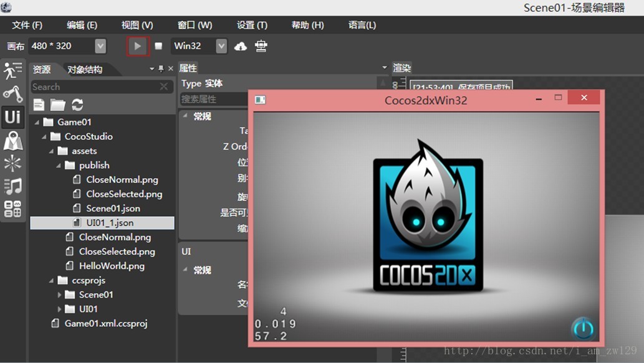Collapse the ccsprojs folder
This screenshot has width=644, height=363.
pos(51,281)
